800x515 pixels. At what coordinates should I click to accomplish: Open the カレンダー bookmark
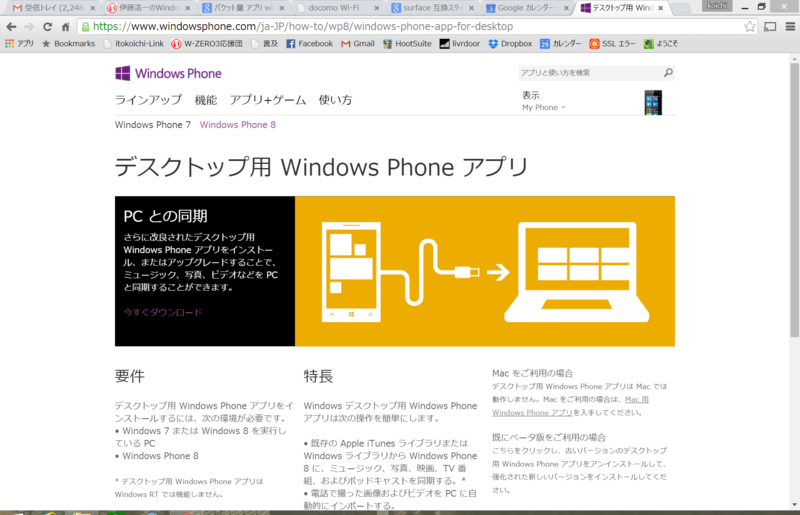point(561,44)
